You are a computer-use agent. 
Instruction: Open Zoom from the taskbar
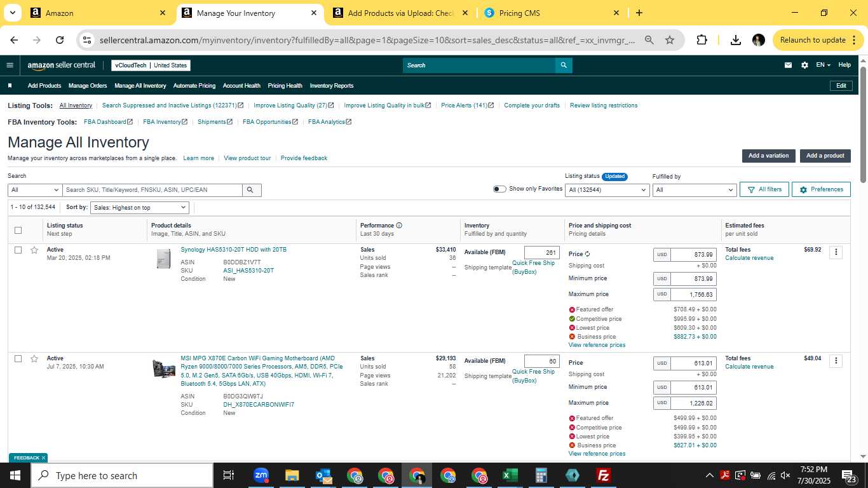261,475
